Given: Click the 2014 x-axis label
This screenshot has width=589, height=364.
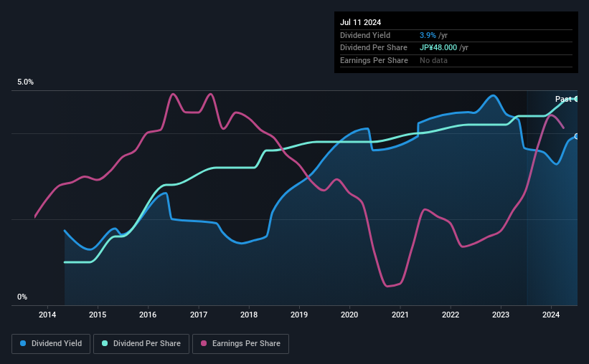Looking at the screenshot, I should (47, 315).
